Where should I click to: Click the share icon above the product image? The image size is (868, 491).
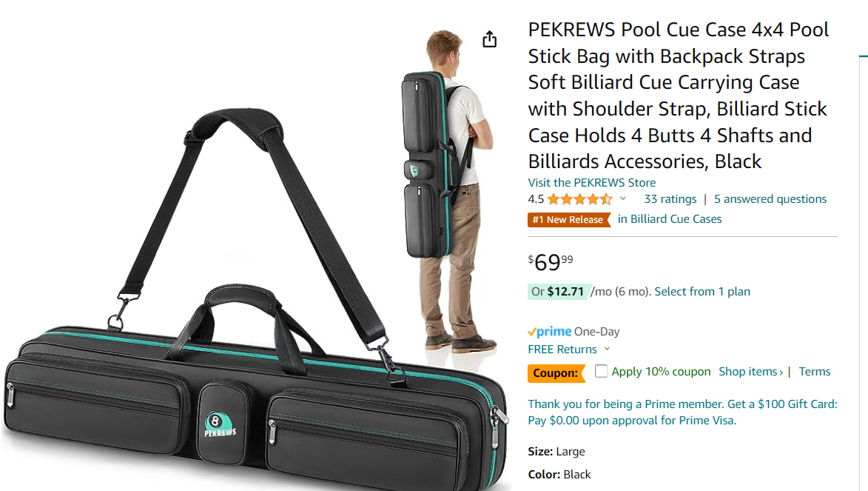[489, 39]
